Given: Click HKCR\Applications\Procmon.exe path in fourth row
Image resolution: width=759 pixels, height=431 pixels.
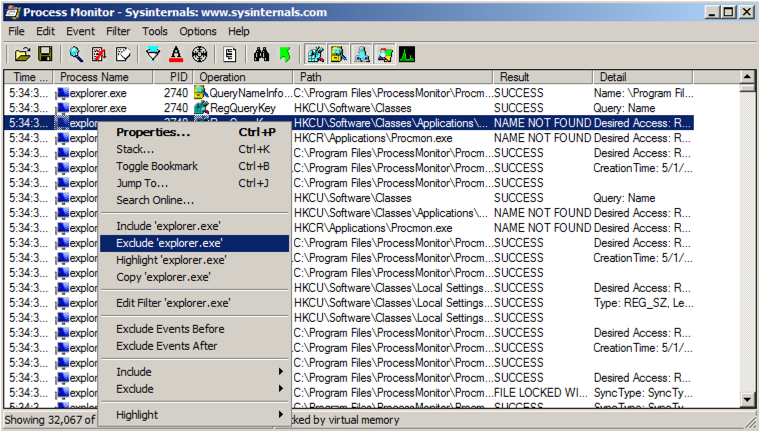Looking at the screenshot, I should 373,138.
